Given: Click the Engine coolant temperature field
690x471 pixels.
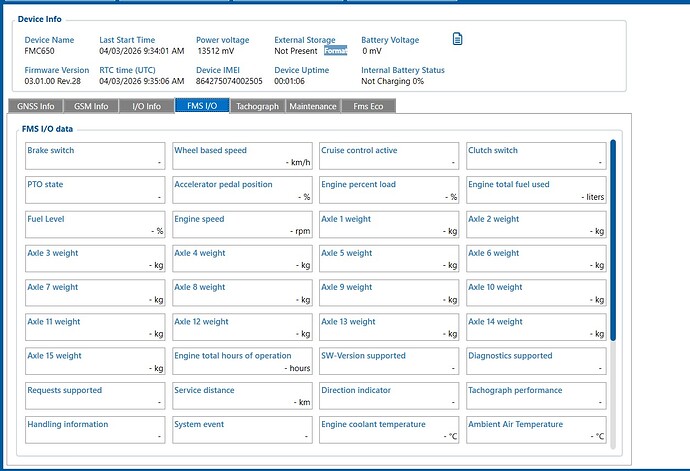Looking at the screenshot, I should (x=388, y=430).
